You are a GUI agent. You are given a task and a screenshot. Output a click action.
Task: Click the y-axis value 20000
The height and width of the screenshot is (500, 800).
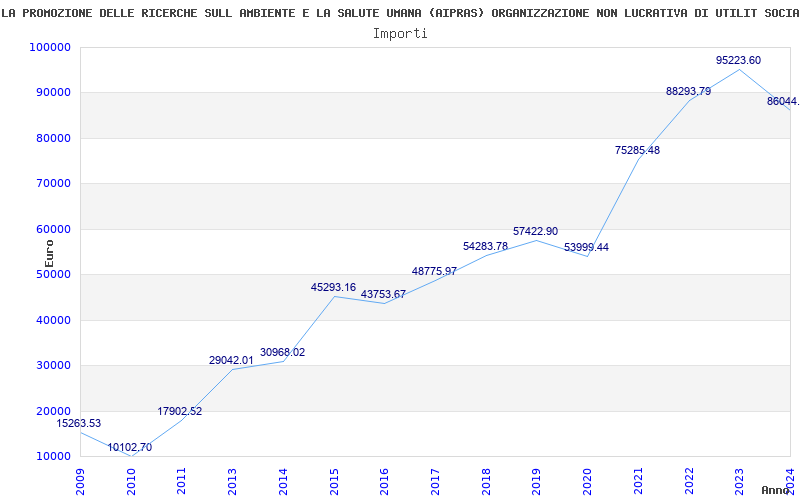(53, 411)
